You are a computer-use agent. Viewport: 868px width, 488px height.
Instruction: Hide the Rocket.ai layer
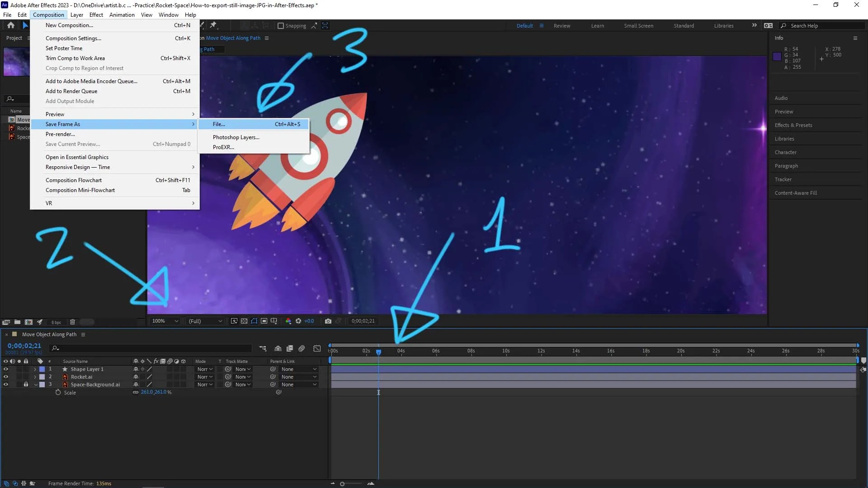[x=6, y=377]
